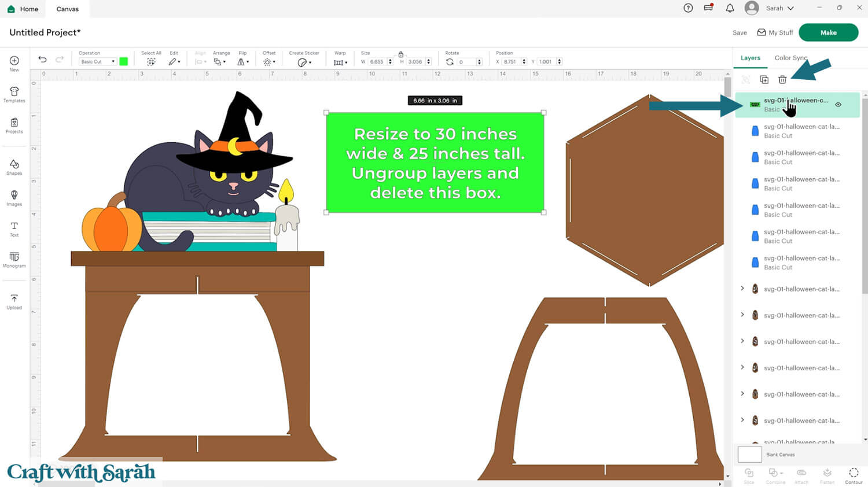The height and width of the screenshot is (487, 868).
Task: Delete the selected layer with the trash icon
Action: [782, 80]
